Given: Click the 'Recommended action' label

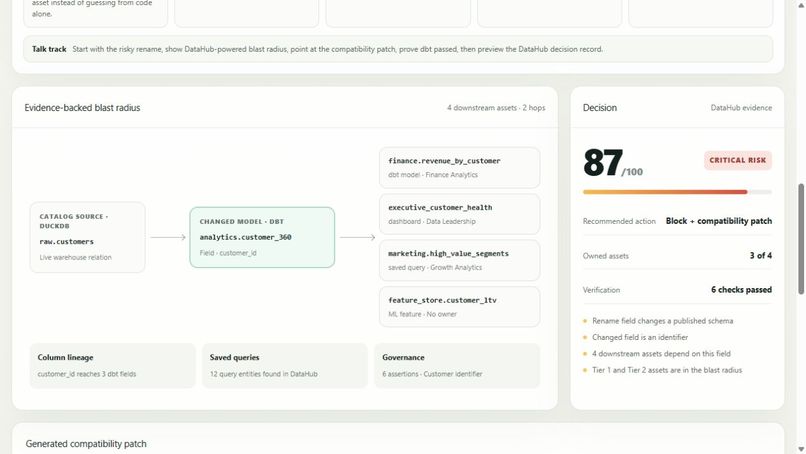Looking at the screenshot, I should (x=619, y=221).
